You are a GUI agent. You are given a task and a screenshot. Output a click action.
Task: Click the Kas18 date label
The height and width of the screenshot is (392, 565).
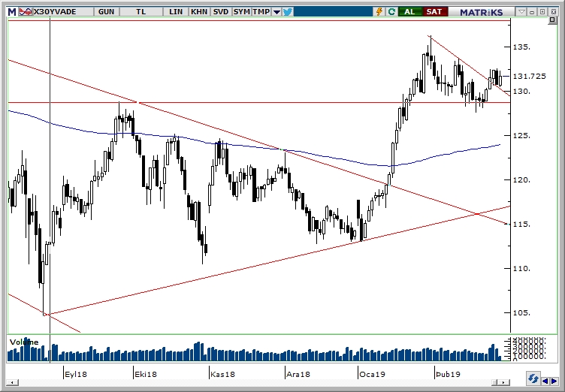[222, 374]
